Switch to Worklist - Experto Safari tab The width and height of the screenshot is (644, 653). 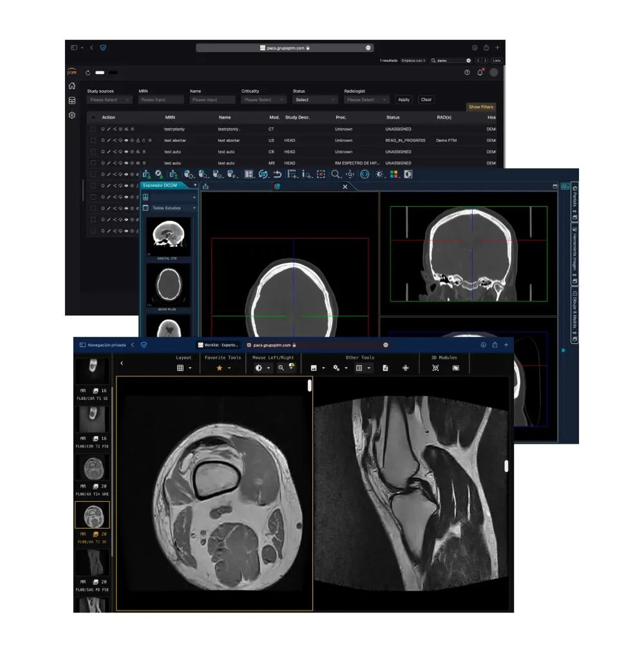pyautogui.click(x=218, y=345)
